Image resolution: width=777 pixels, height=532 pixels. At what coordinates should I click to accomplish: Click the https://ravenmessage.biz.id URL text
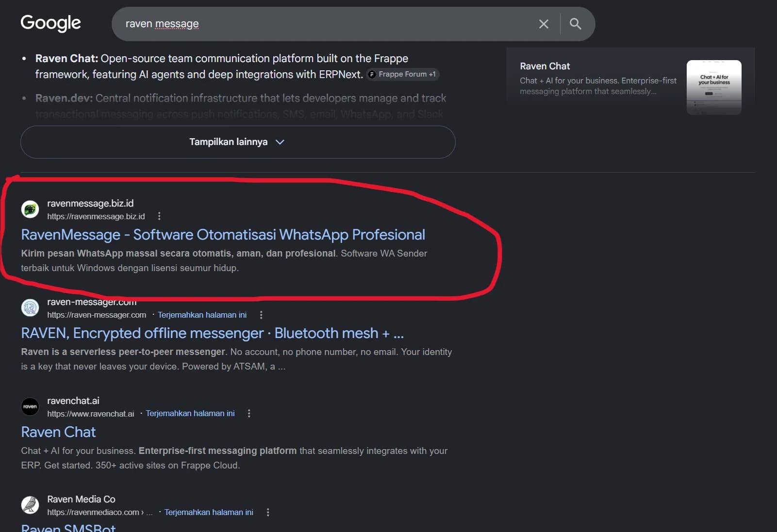(96, 216)
